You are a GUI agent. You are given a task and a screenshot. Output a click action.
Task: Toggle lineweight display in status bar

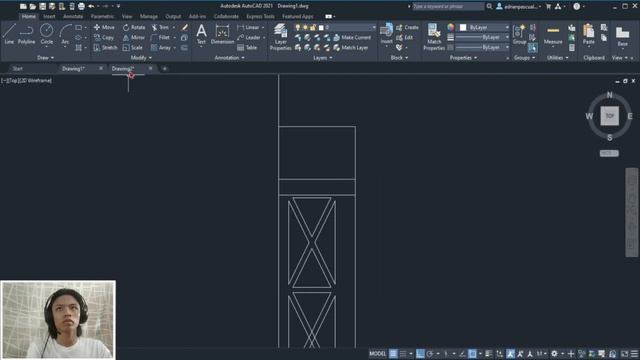tap(489, 353)
